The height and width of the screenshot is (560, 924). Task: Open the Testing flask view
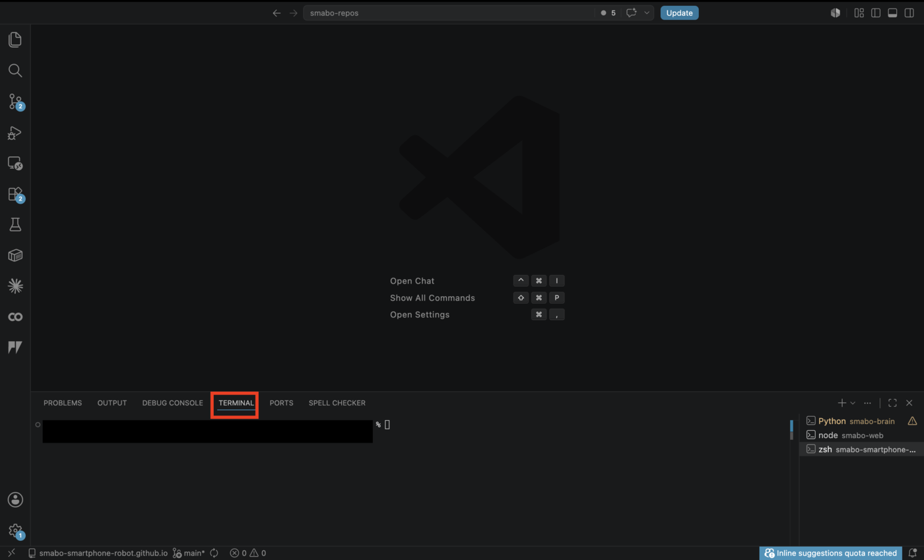tap(15, 225)
